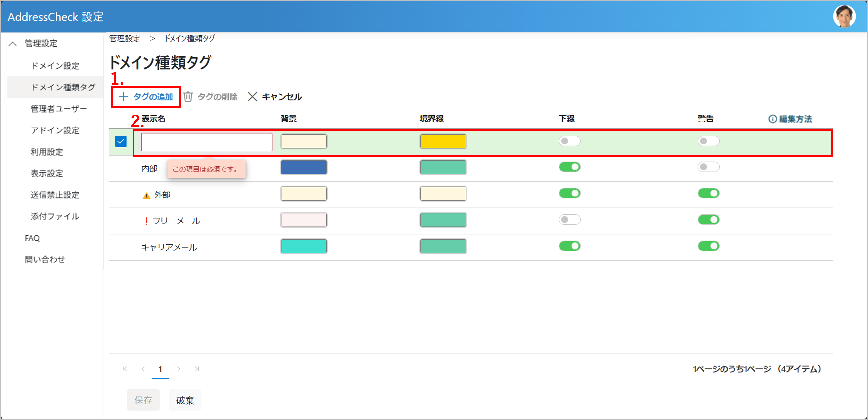Click the empty 表示名 input field
The image size is (868, 420).
click(206, 142)
